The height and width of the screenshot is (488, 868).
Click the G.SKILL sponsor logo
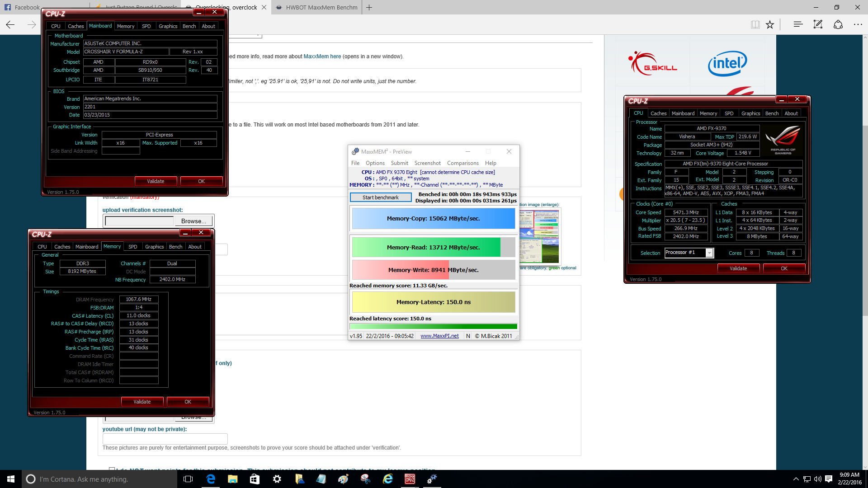652,63
